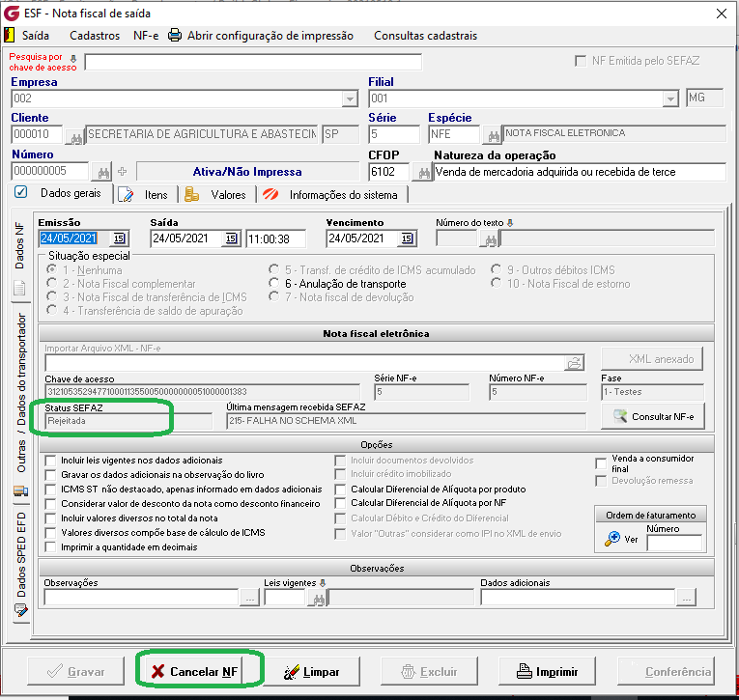This screenshot has width=739, height=700.
Task: Select radio 1 - Nenhuma
Action: point(51,270)
